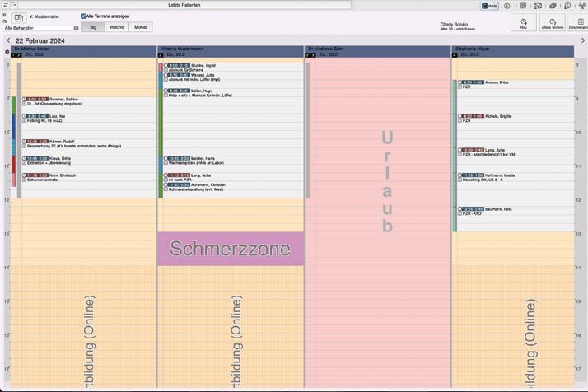Switch to Woche view

[117, 27]
